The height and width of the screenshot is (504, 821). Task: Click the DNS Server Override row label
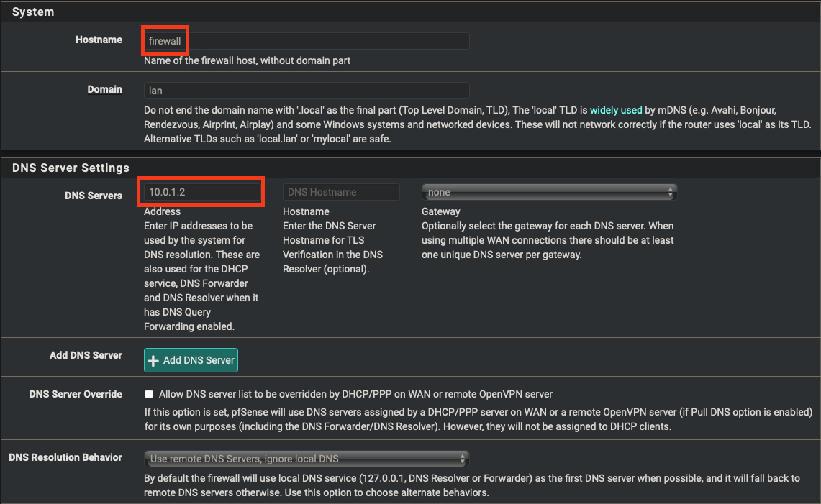pos(76,394)
